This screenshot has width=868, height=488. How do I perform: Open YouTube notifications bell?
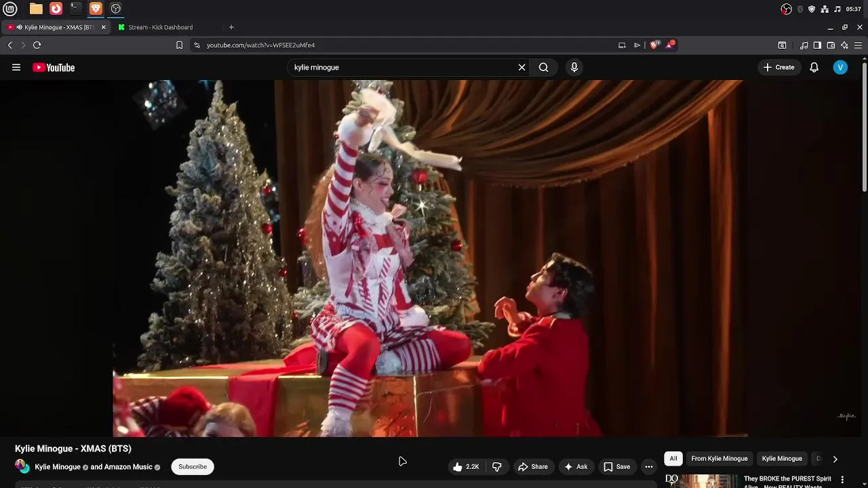[814, 67]
